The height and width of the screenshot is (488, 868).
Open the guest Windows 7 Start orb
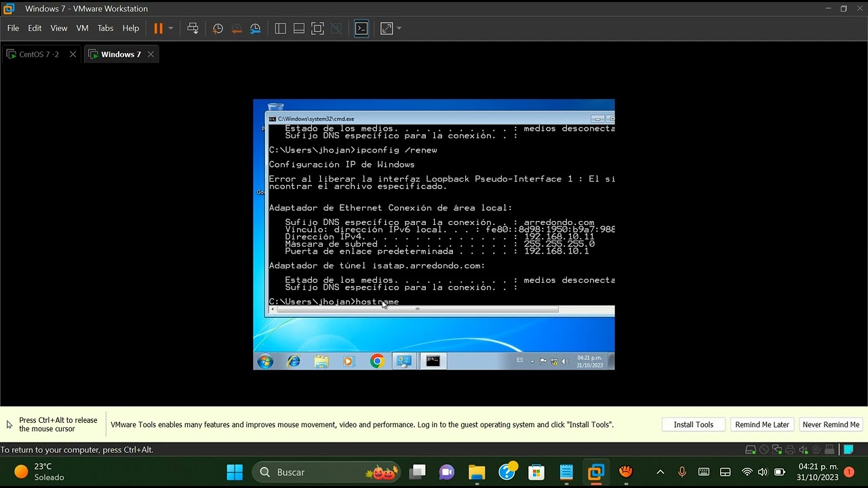[x=265, y=361]
